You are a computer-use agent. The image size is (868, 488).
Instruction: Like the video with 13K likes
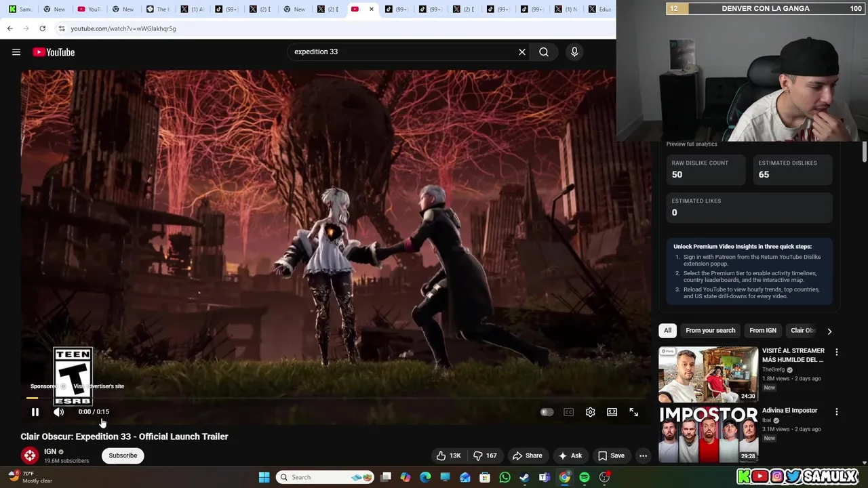click(448, 455)
